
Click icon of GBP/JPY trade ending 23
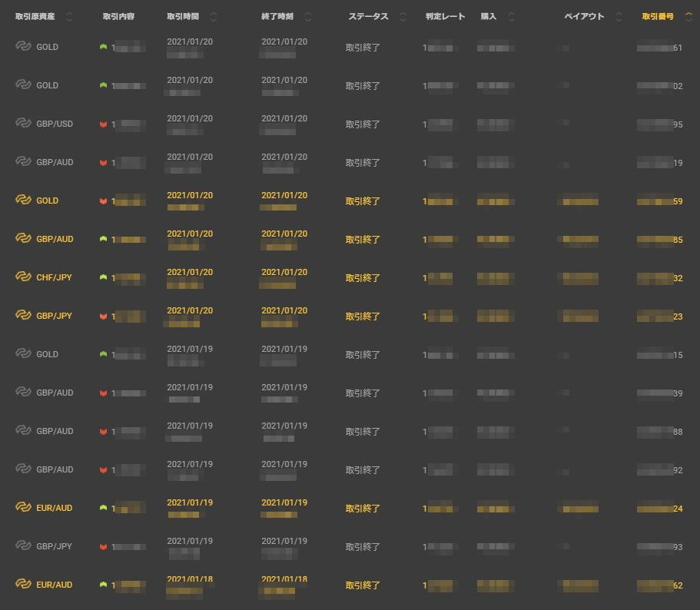23,316
